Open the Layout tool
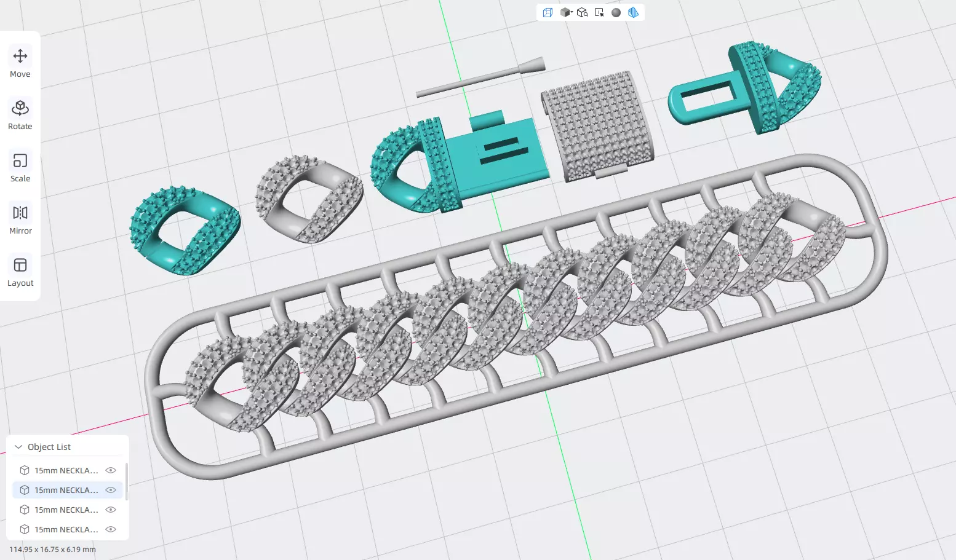 (x=20, y=272)
